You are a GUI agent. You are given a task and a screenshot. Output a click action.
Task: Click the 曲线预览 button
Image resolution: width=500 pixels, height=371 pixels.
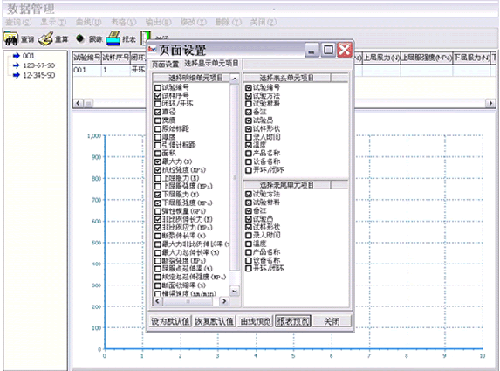point(255,321)
